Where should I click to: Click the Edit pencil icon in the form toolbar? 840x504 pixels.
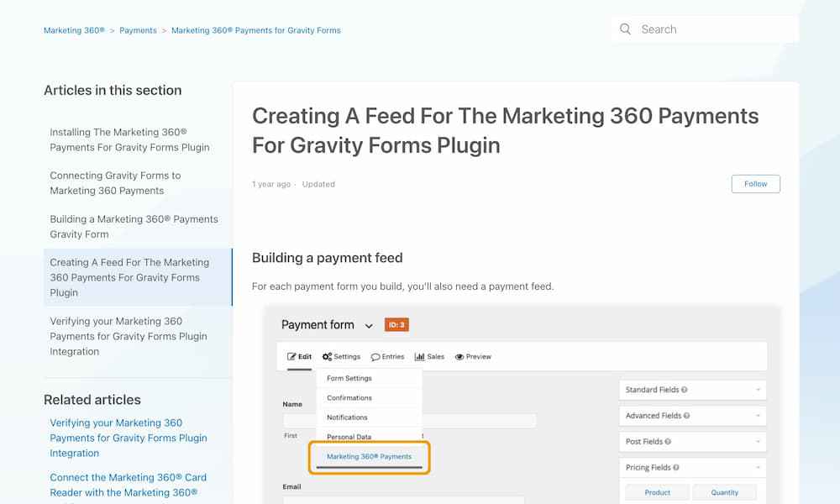(291, 357)
